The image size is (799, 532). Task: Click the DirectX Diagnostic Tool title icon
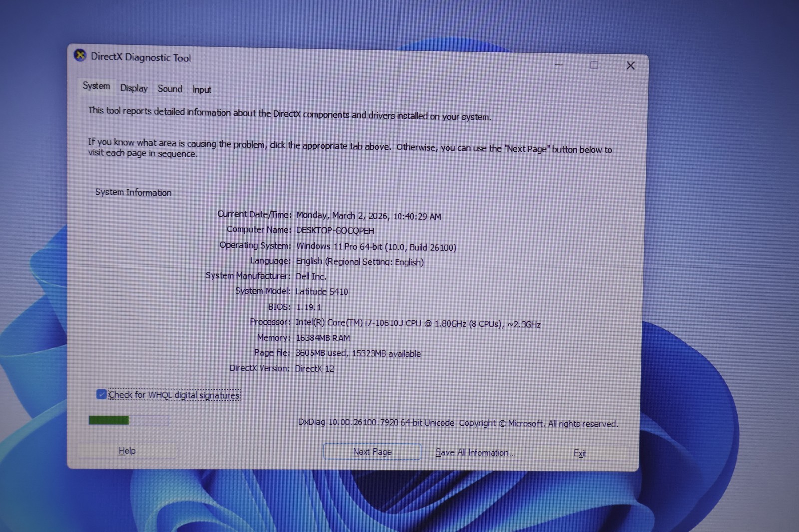[x=80, y=55]
